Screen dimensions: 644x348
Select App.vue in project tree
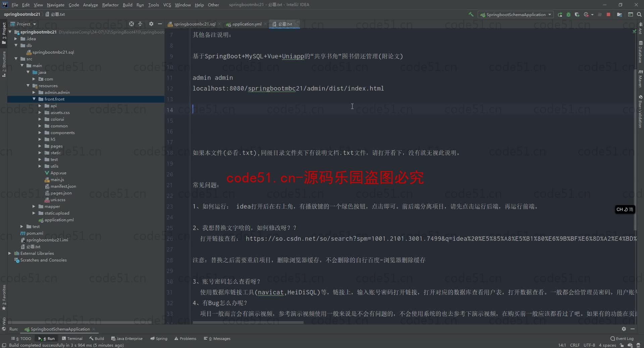point(58,173)
